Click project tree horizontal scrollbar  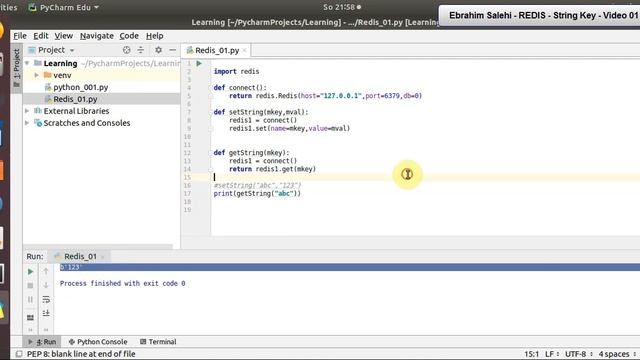point(98,247)
